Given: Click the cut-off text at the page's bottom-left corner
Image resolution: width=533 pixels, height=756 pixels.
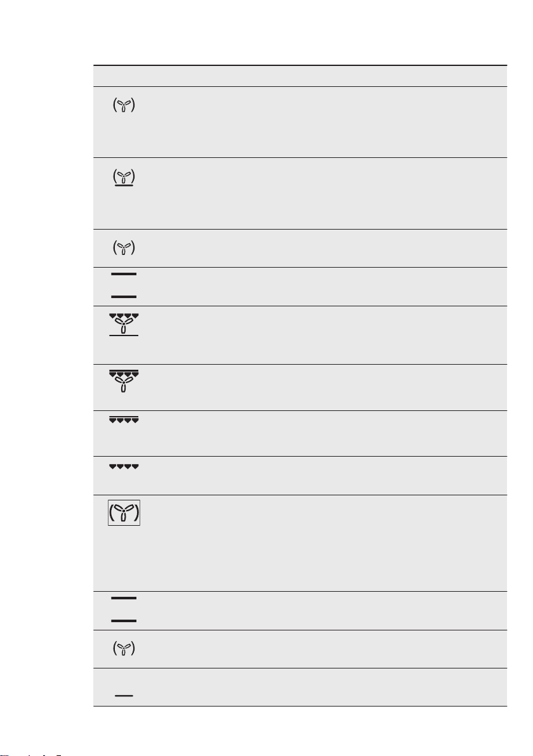Looking at the screenshot, I should click(x=30, y=753).
